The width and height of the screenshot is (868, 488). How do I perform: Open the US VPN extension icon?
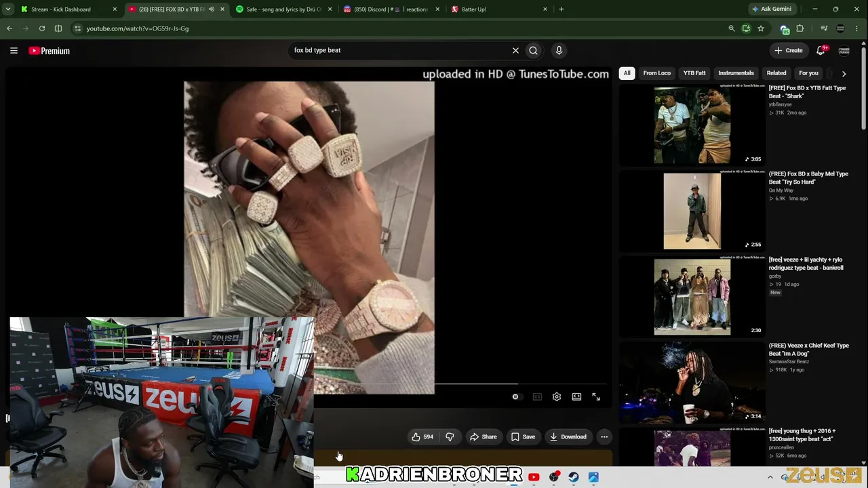point(785,29)
